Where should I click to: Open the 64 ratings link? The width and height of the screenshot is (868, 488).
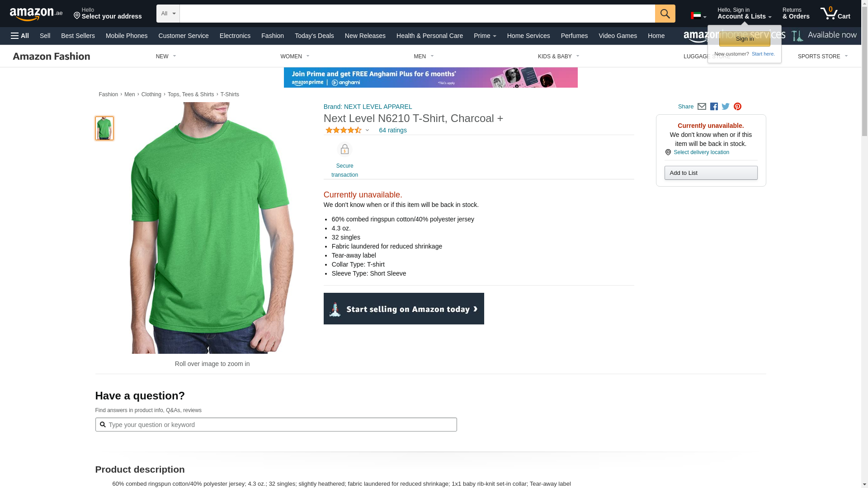393,130
